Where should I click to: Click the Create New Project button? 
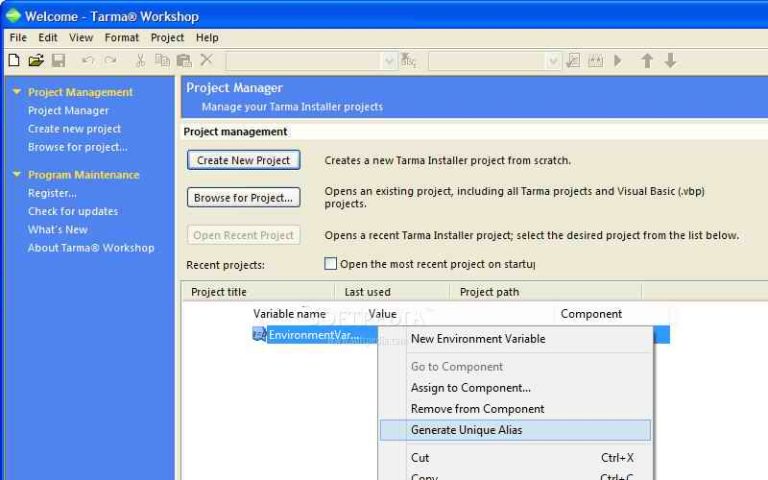pyautogui.click(x=243, y=160)
